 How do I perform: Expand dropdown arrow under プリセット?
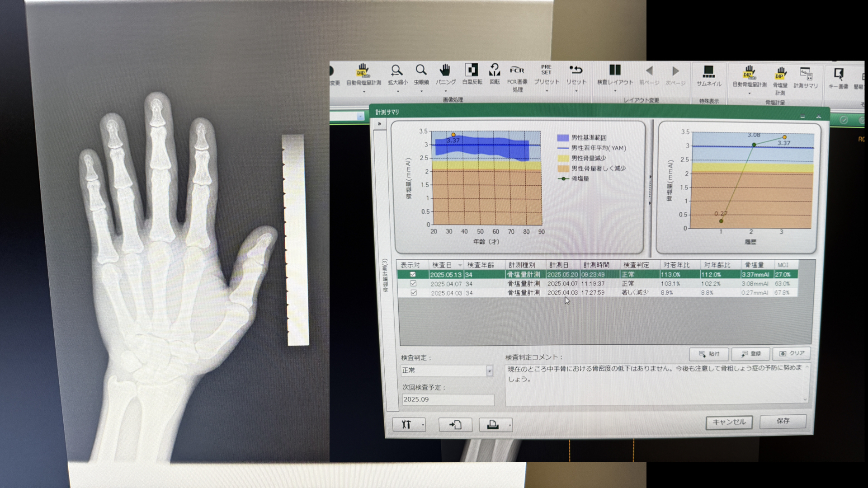pos(547,91)
